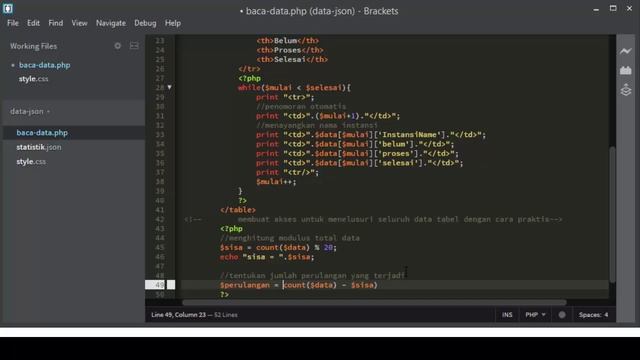Place cursor on the $sisa = count($data) line
This screenshot has width=640, height=360.
(278, 247)
